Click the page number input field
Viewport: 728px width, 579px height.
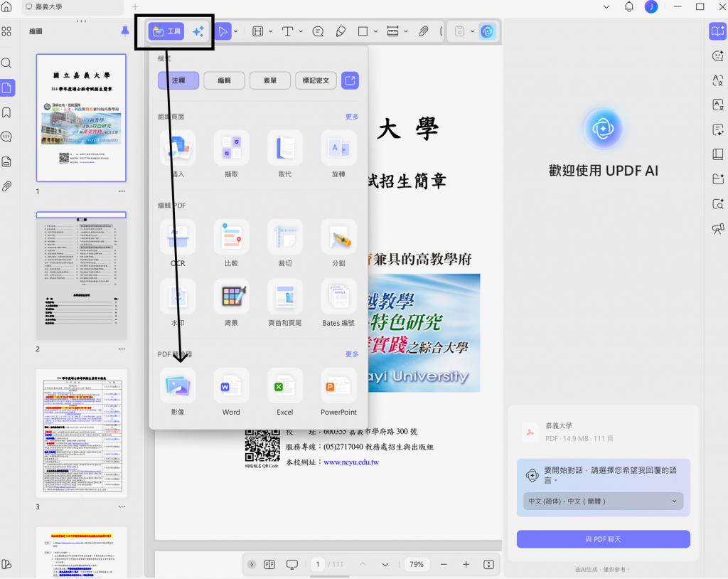(x=318, y=564)
